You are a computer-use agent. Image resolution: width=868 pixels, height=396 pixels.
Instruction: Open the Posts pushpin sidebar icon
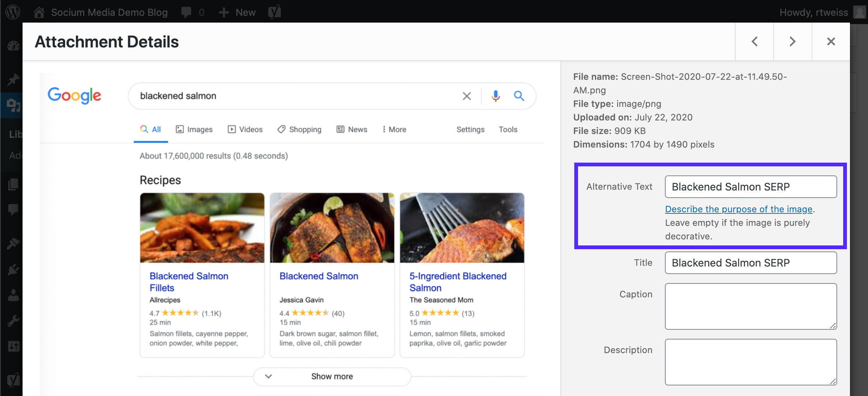(13, 80)
